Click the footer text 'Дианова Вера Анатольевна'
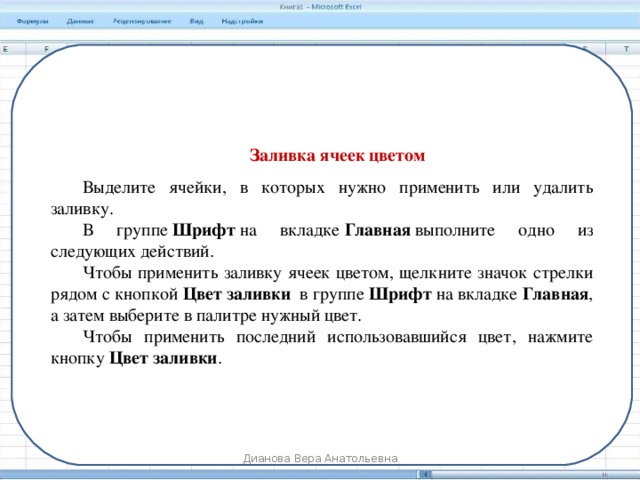The height and width of the screenshot is (480, 640). coord(320,458)
